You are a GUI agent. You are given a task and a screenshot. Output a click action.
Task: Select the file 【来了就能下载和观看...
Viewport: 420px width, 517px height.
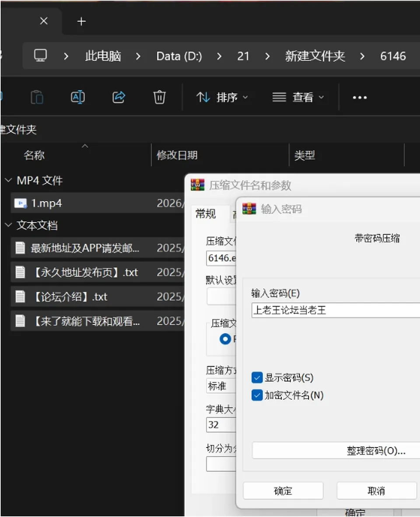point(98,321)
